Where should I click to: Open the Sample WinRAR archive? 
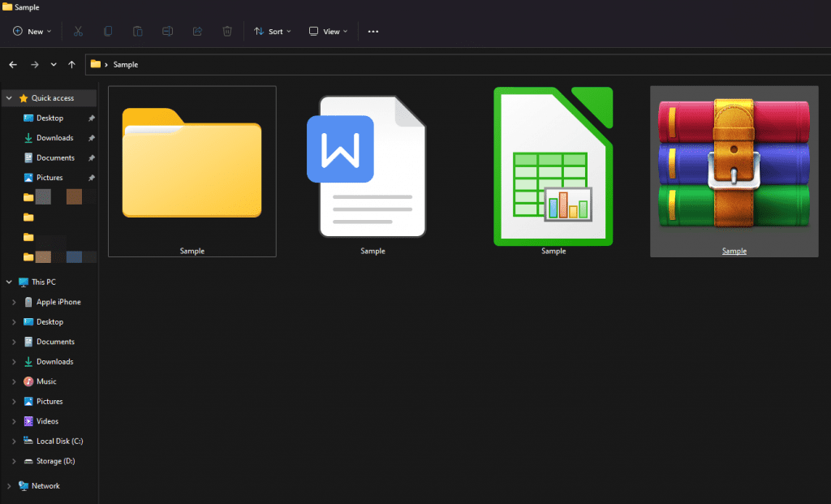733,166
